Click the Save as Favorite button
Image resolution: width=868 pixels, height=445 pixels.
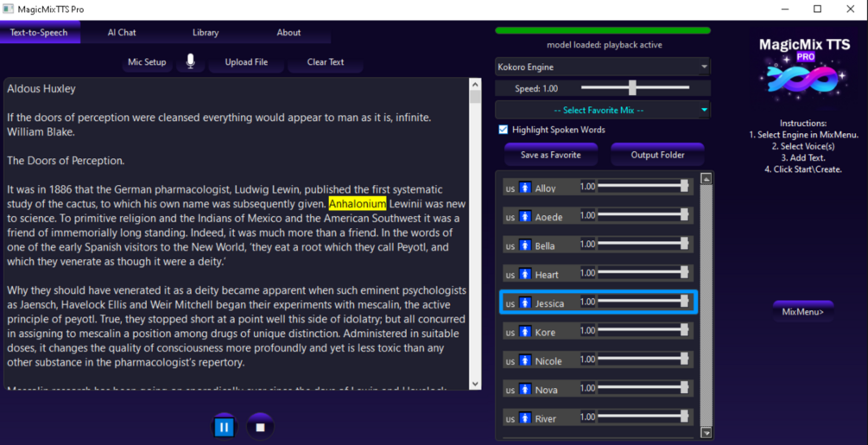click(551, 155)
